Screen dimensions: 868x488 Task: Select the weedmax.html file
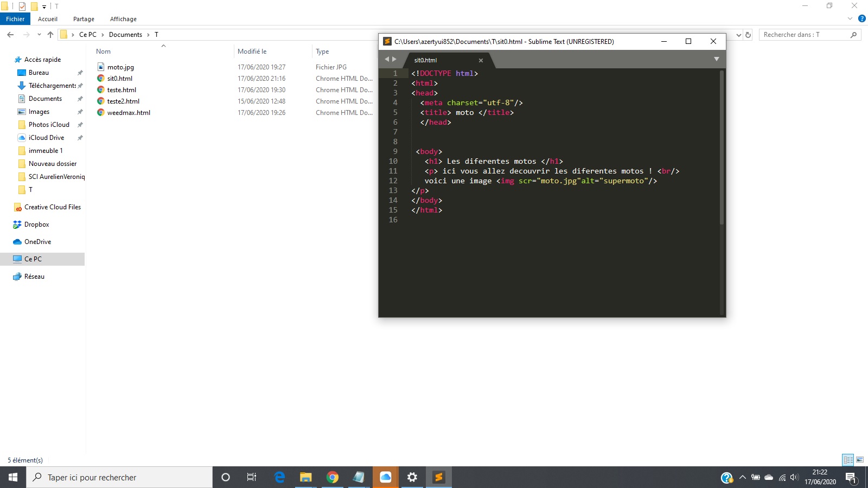coord(129,113)
